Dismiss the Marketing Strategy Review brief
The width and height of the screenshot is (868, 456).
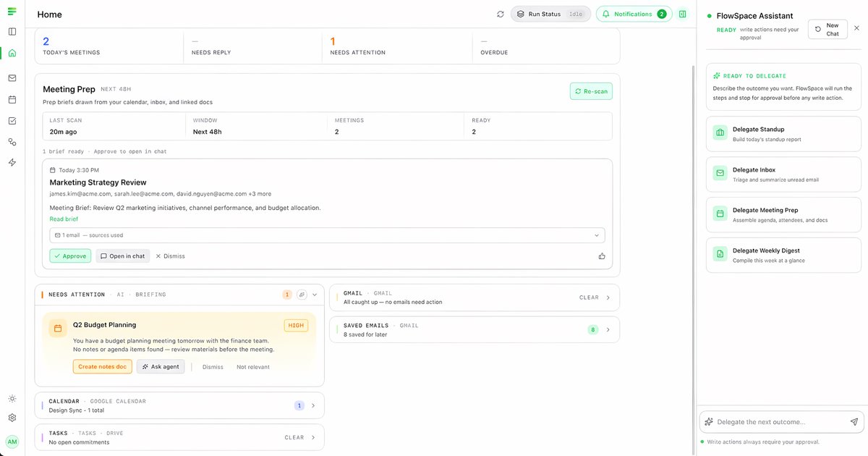(x=171, y=256)
